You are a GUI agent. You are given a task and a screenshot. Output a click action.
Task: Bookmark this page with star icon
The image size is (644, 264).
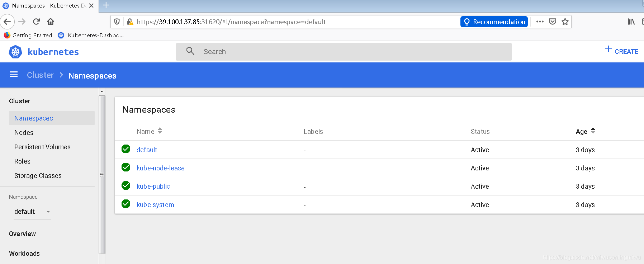[565, 22]
